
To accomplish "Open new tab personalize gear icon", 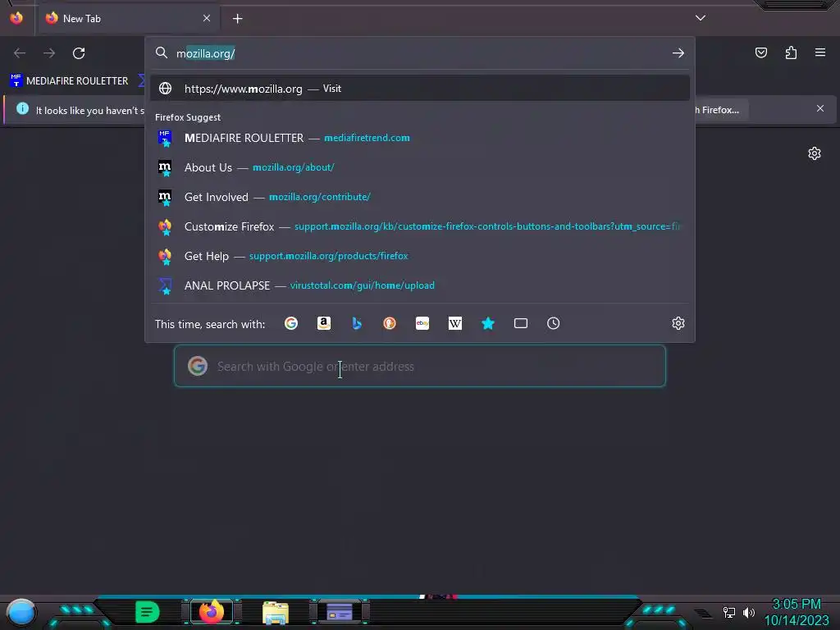I will point(815,153).
